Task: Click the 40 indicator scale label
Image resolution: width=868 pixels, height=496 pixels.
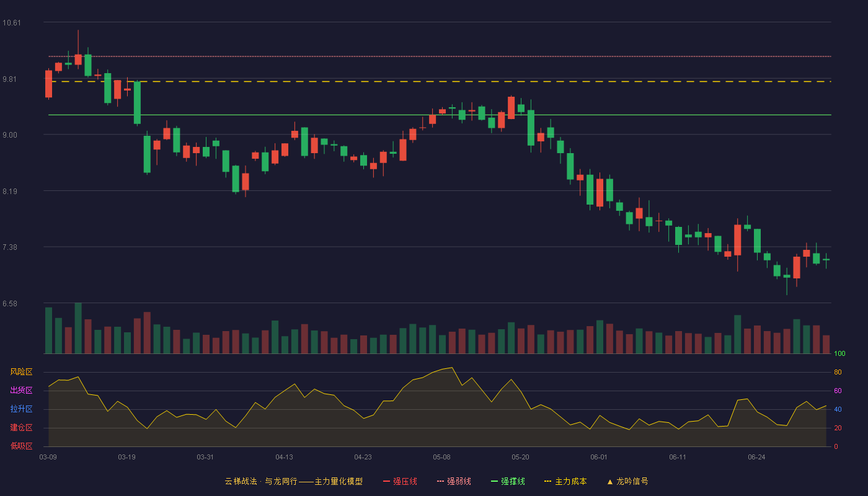Action: pyautogui.click(x=838, y=409)
